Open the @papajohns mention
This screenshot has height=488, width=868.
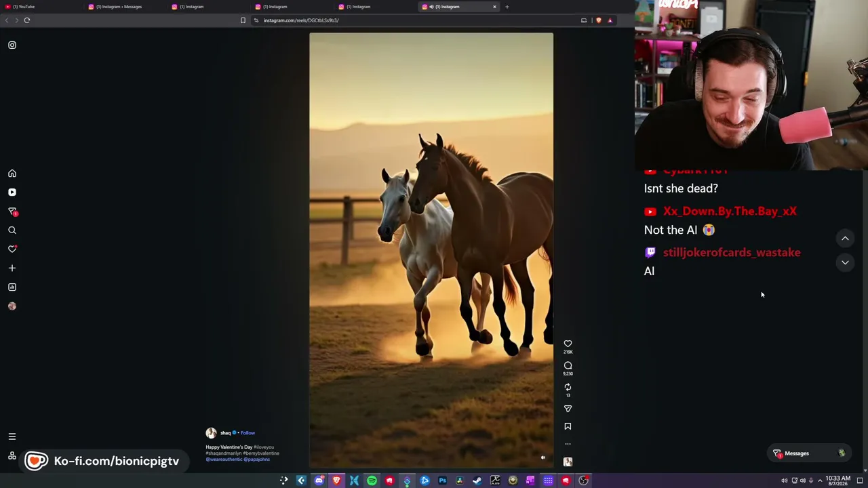(257, 460)
